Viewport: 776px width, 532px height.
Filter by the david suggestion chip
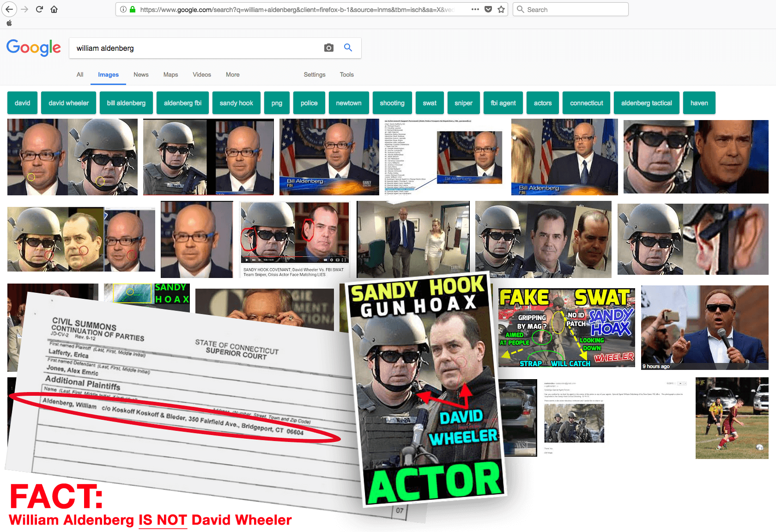click(22, 103)
